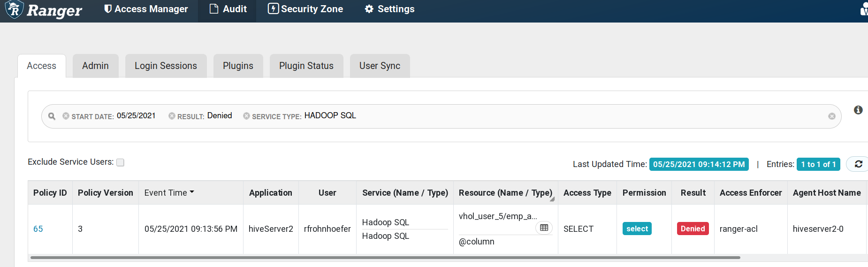Open the search info help icon
This screenshot has width=868, height=267.
[x=858, y=110]
